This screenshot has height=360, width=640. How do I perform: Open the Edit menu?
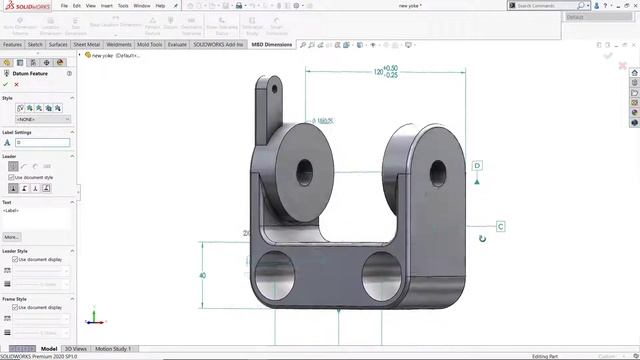coord(77,6)
